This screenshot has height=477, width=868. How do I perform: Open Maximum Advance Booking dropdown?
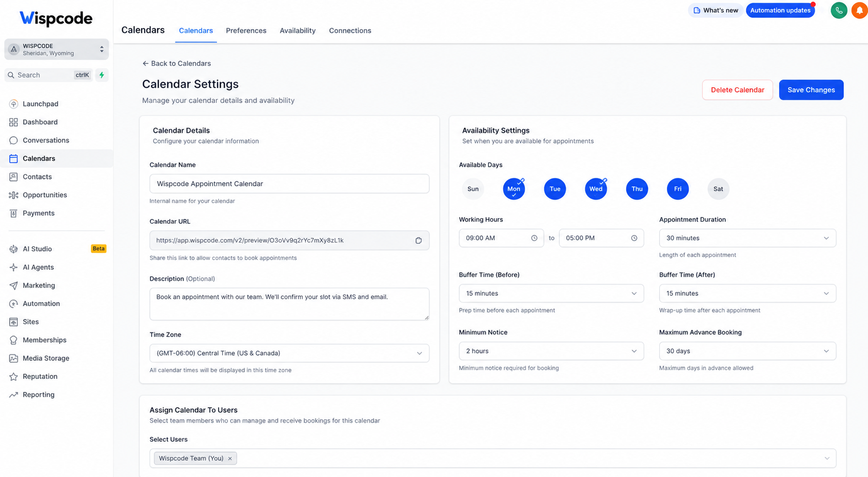(747, 351)
